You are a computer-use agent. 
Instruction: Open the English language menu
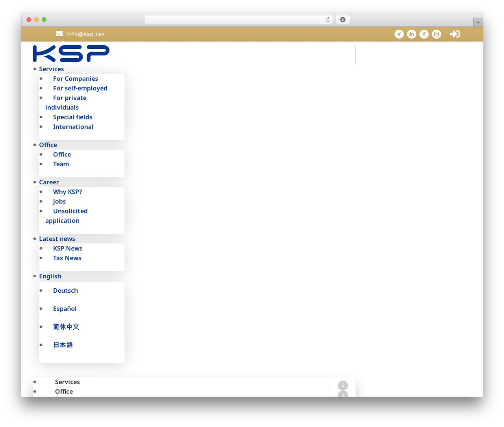50,276
